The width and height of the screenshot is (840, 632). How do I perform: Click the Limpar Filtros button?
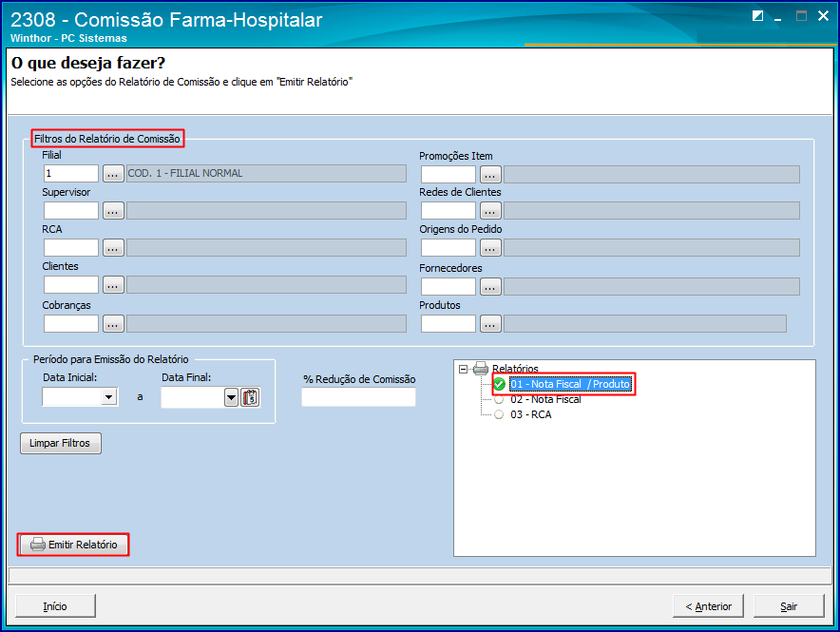click(61, 444)
